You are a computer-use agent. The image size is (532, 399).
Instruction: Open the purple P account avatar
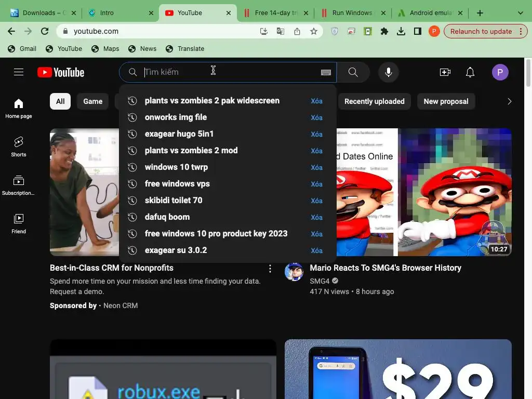[x=500, y=72]
